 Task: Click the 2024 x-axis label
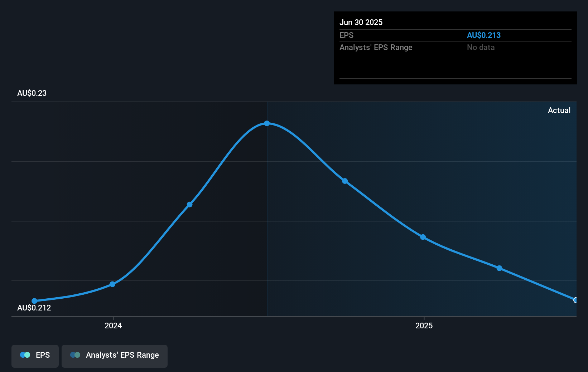tap(113, 325)
